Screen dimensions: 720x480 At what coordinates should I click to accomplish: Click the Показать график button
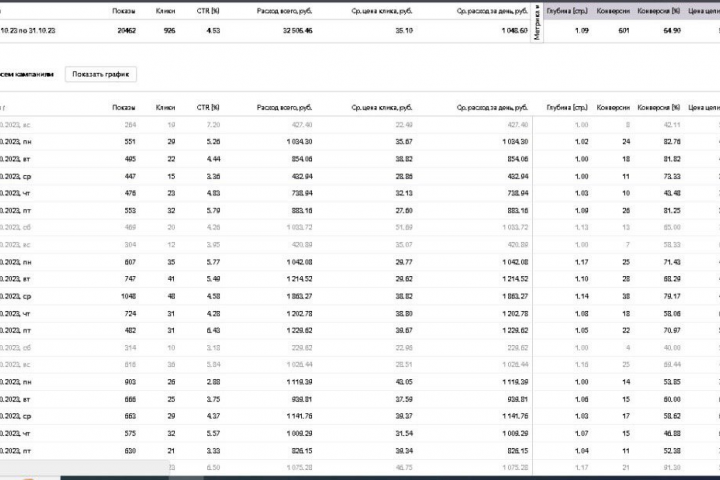click(101, 74)
